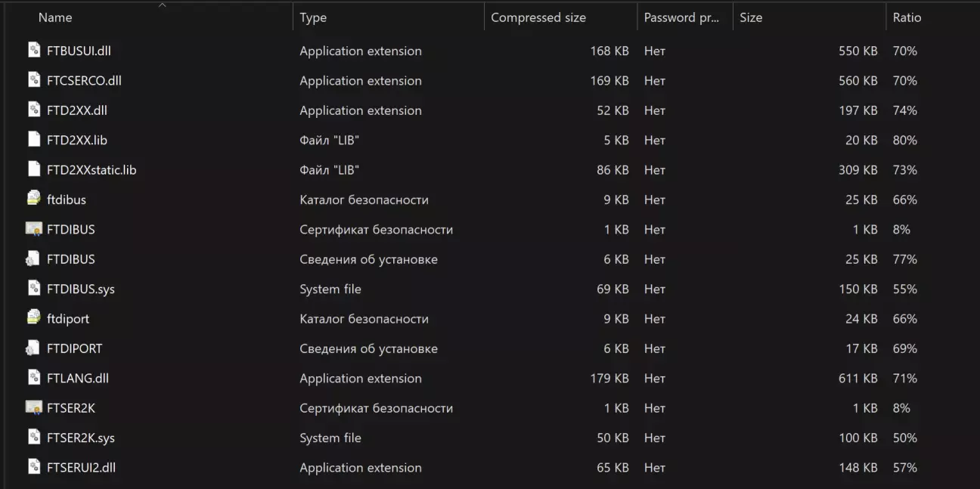Click the sort arrow above Name column
This screenshot has height=489, width=980.
pos(162,5)
